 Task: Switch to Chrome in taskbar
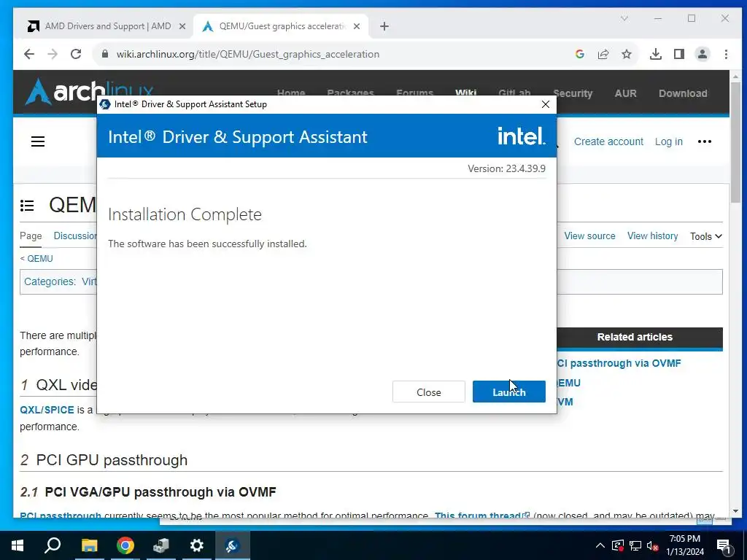[x=125, y=545]
